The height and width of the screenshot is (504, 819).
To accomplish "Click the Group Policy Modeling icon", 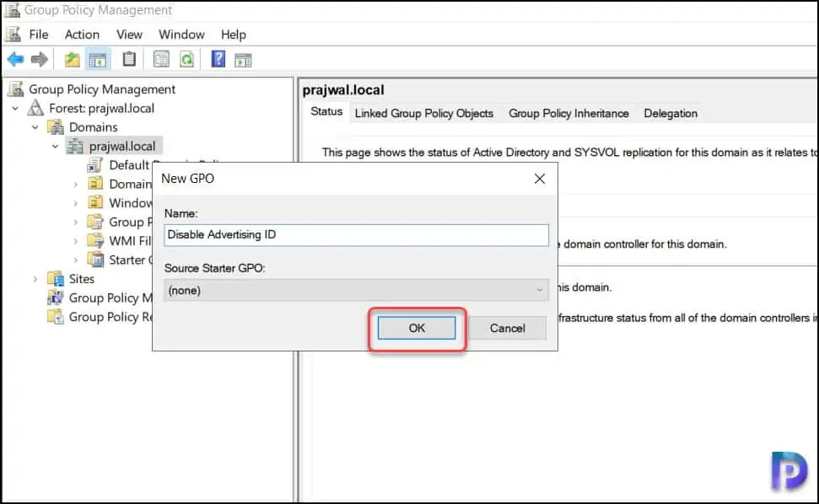I will click(56, 298).
